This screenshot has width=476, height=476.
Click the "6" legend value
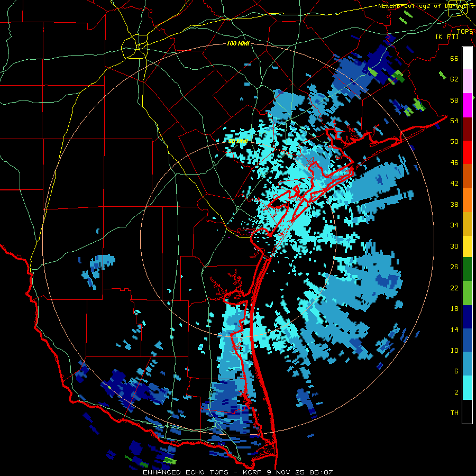456,371
